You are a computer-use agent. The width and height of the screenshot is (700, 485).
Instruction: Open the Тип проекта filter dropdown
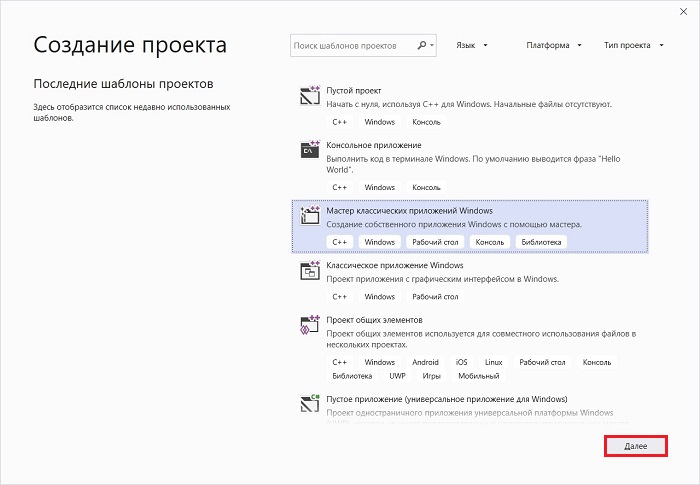click(633, 45)
